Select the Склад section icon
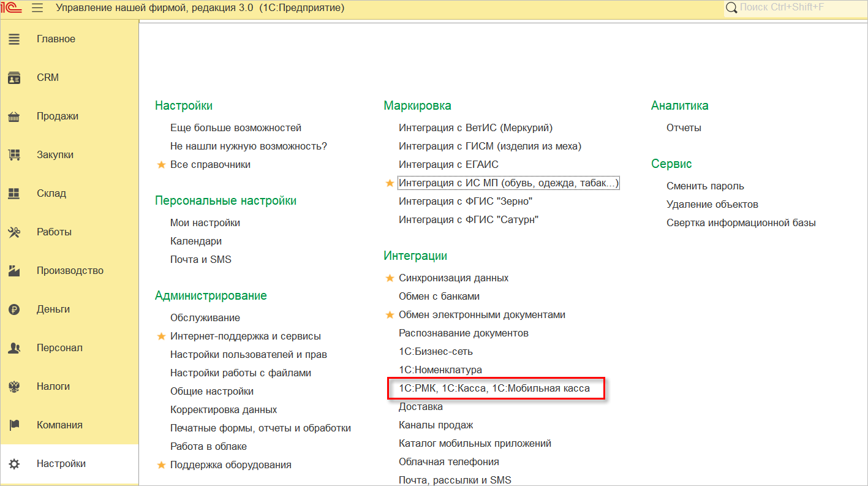 coord(14,194)
